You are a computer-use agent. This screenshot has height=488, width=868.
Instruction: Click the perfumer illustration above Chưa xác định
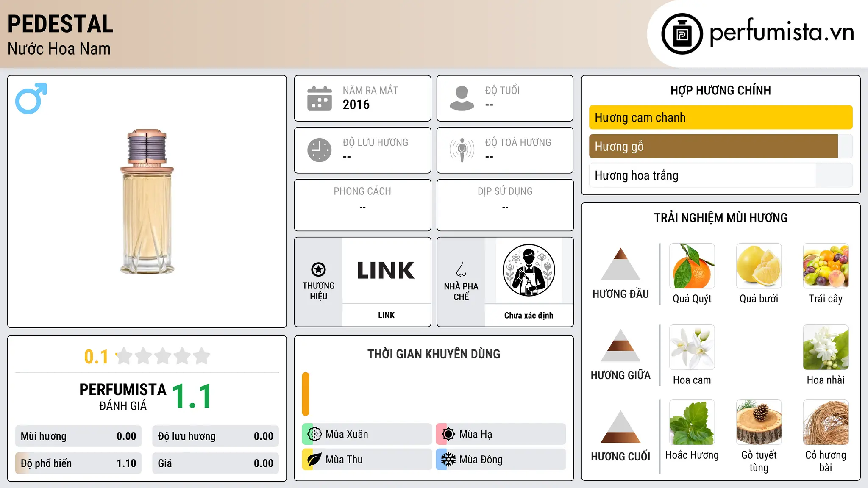[529, 270]
